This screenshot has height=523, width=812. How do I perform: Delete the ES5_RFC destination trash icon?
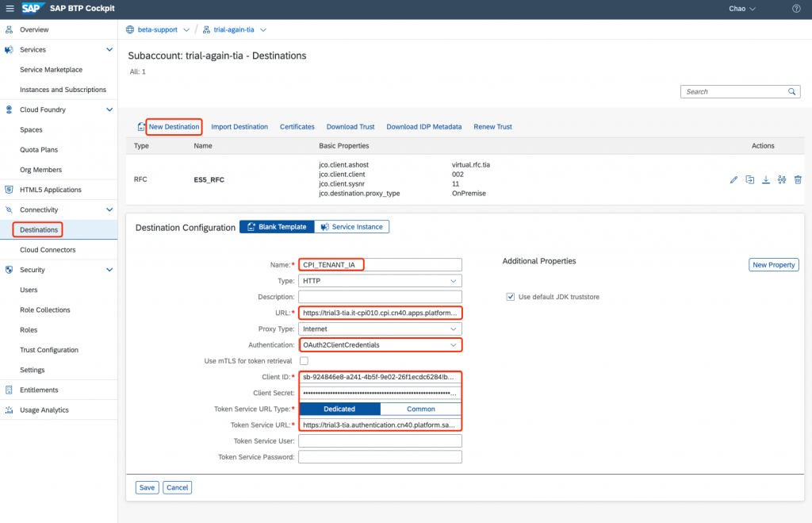[x=798, y=180]
